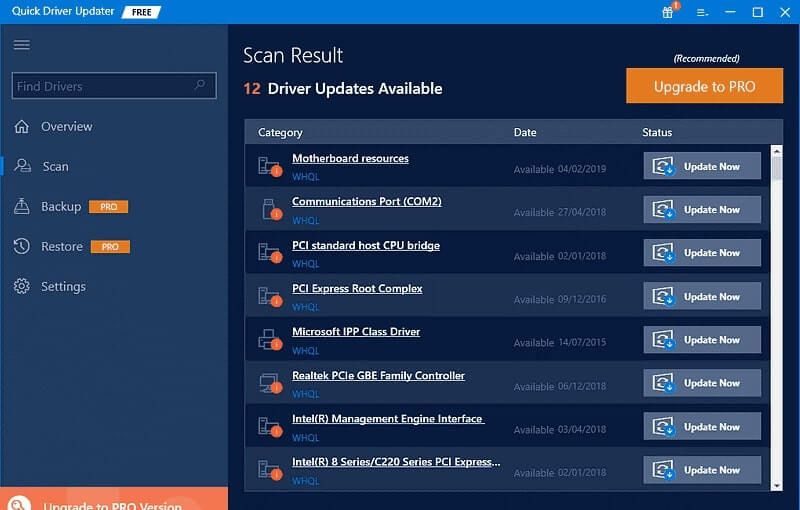
Task: Click the scrollbar down arrow
Action: pyautogui.click(x=777, y=486)
